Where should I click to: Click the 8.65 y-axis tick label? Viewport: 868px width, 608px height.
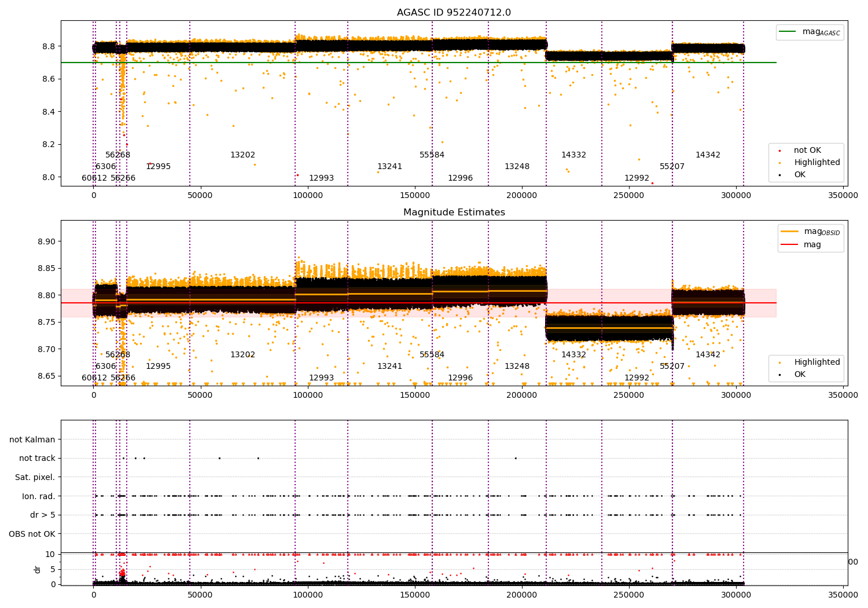tap(47, 376)
